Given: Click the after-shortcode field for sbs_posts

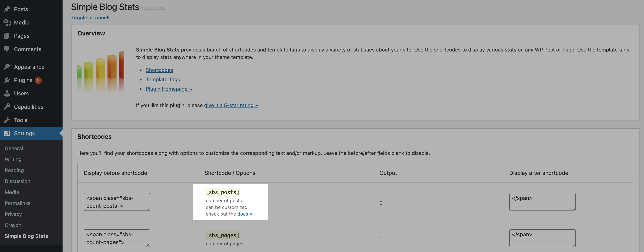Looking at the screenshot, I should [542, 202].
